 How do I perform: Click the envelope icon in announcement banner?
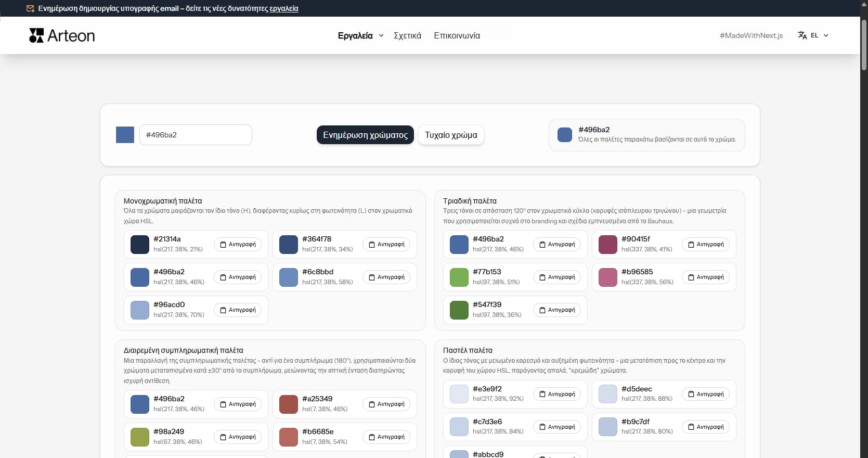(30, 8)
